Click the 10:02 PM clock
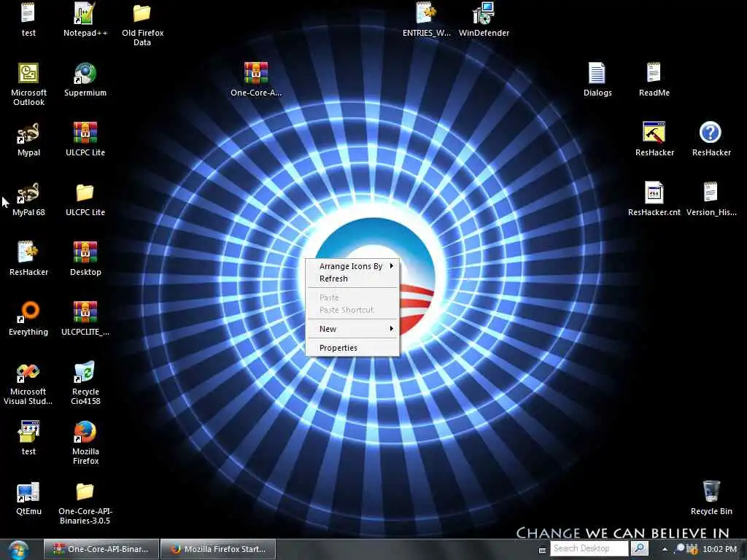The height and width of the screenshot is (560, 747). [x=719, y=549]
